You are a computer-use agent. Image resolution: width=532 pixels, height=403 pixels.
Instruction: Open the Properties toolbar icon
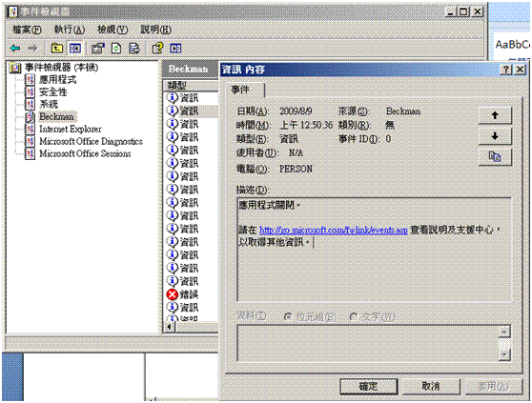tap(98, 49)
